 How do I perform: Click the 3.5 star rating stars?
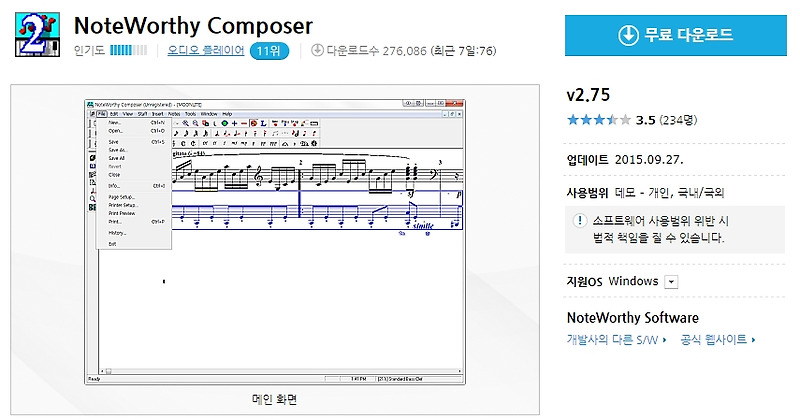[x=598, y=120]
